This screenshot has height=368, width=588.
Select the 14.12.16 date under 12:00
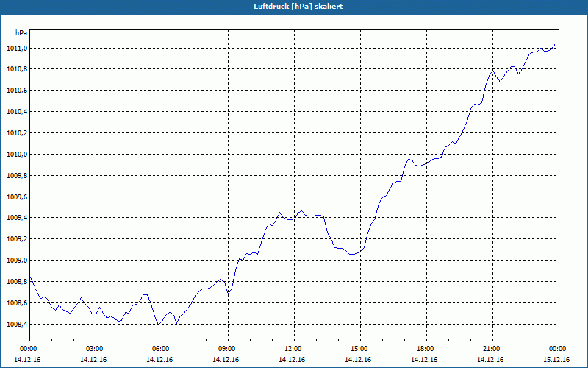292,360
